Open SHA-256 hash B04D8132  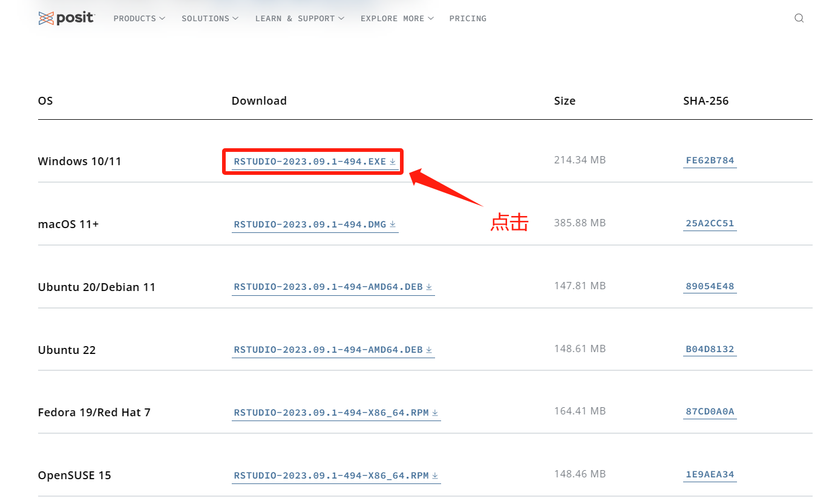[710, 349]
